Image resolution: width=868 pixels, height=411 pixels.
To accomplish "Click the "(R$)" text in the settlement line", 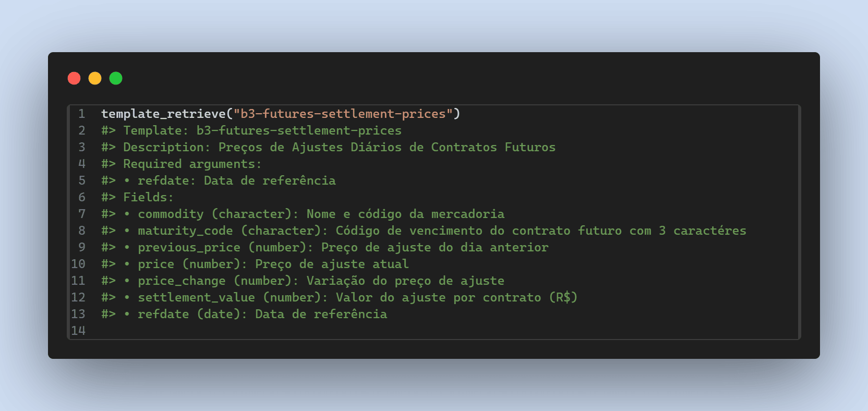I will click(x=563, y=297).
